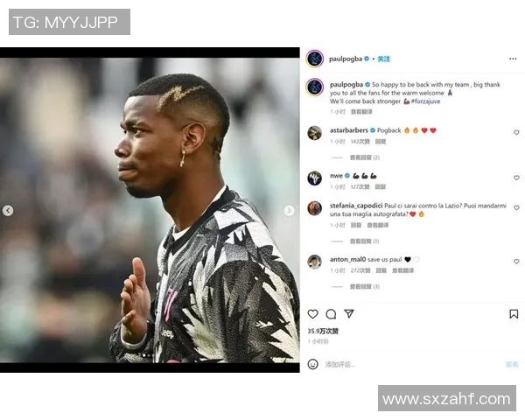Go to next photo arrow
Viewport: 525px width, 420px height.
(290, 210)
